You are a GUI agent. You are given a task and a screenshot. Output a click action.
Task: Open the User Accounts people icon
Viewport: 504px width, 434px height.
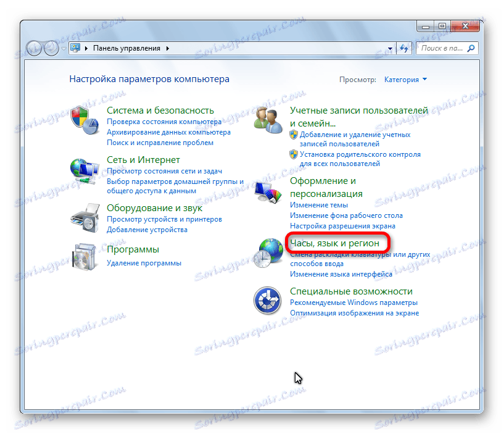pos(268,120)
